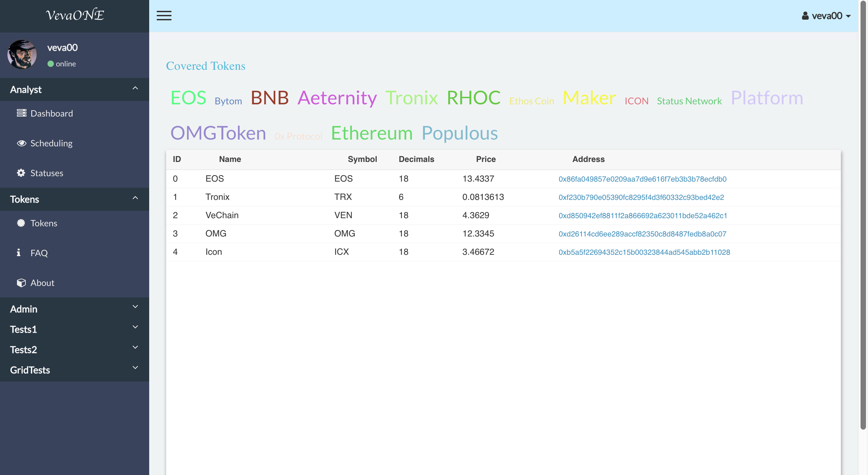The image size is (868, 475).
Task: Select the TRX symbol cell
Action: (343, 197)
